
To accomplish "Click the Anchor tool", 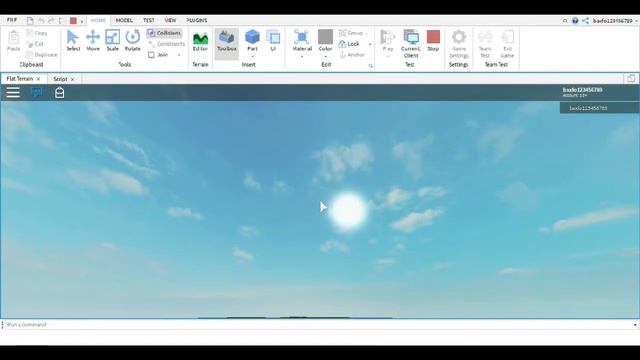I will (352, 54).
